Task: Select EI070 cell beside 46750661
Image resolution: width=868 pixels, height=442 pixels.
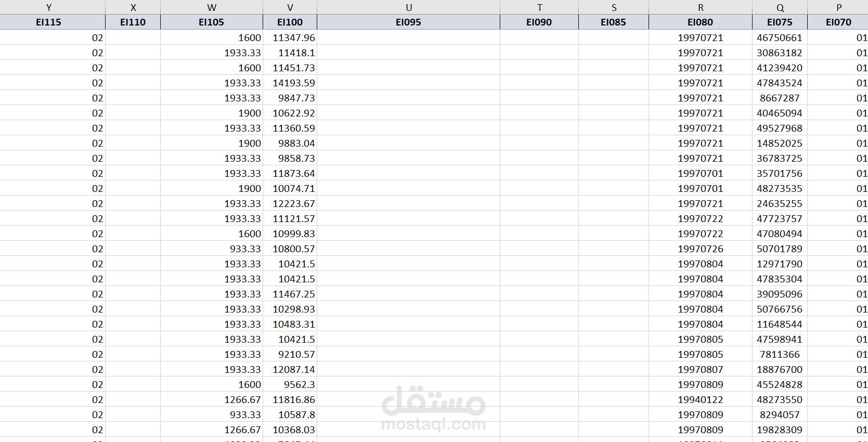Action: [838, 37]
